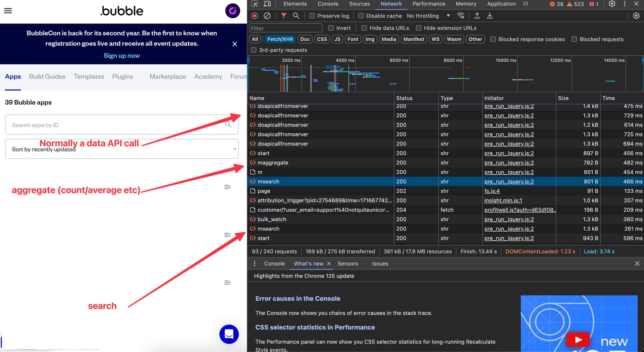644x352 pixels.
Task: Open Network panel settings gear
Action: [x=636, y=16]
